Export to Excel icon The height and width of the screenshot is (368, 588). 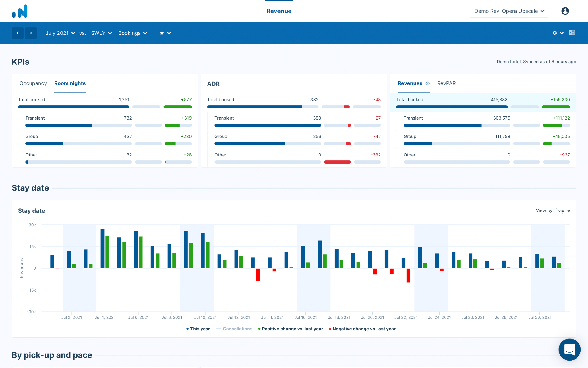click(572, 33)
